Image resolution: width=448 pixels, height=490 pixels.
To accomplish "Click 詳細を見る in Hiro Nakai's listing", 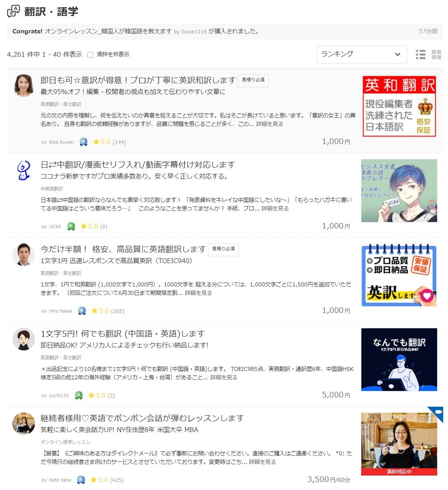I will (198, 293).
